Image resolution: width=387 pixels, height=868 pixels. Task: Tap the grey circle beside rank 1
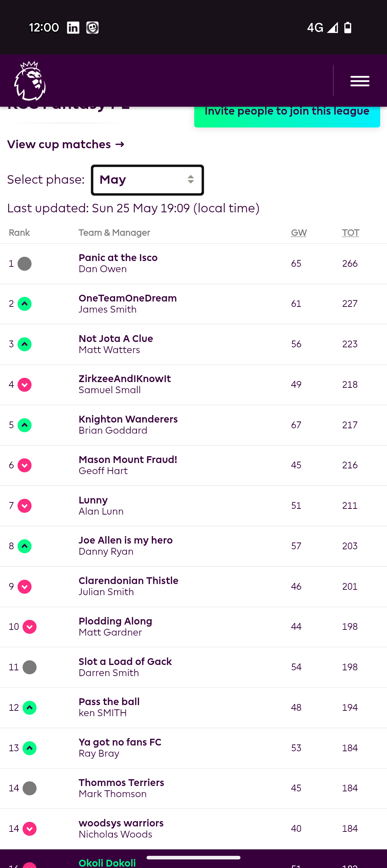[24, 264]
